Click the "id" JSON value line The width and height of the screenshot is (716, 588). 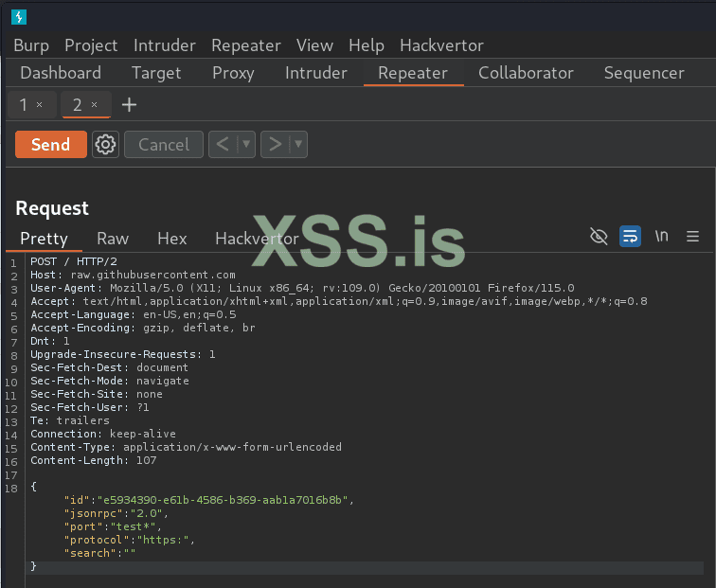208,500
